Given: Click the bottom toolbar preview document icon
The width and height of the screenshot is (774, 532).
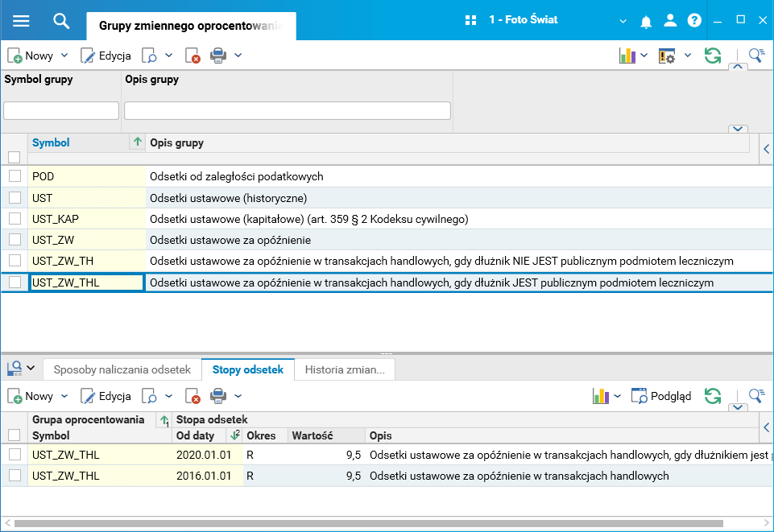Looking at the screenshot, I should 149,397.
